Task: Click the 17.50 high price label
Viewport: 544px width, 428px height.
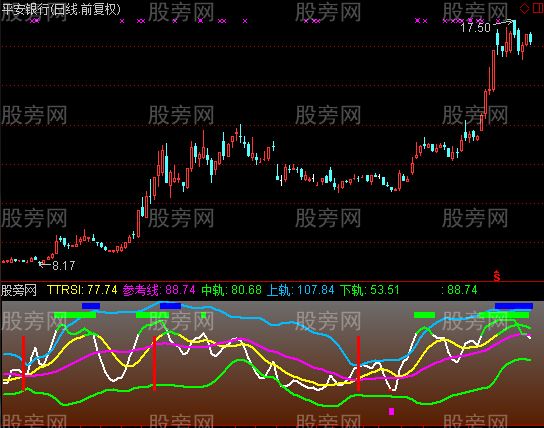Action: coord(475,28)
